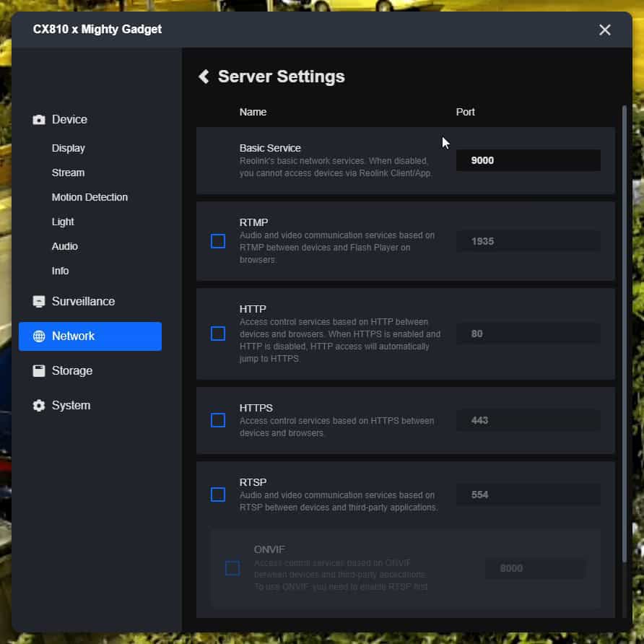
Task: Click the System gear icon
Action: tap(39, 406)
